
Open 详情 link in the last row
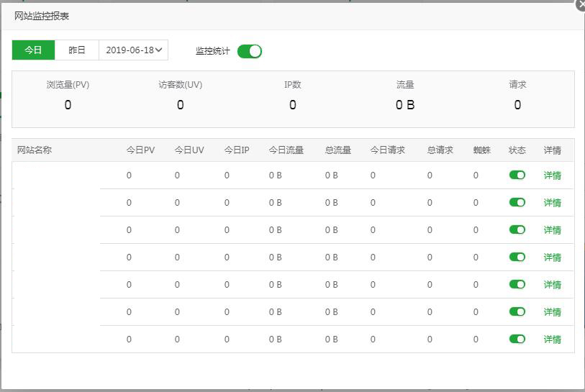point(552,339)
